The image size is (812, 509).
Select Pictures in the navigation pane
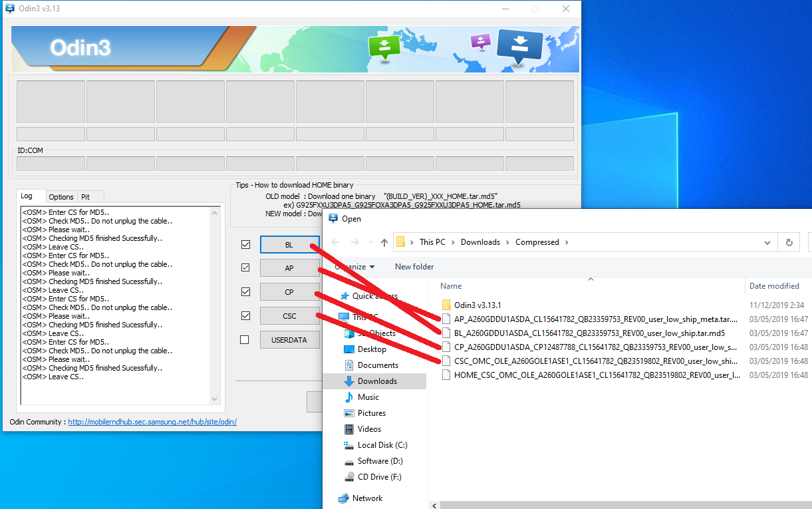point(372,413)
